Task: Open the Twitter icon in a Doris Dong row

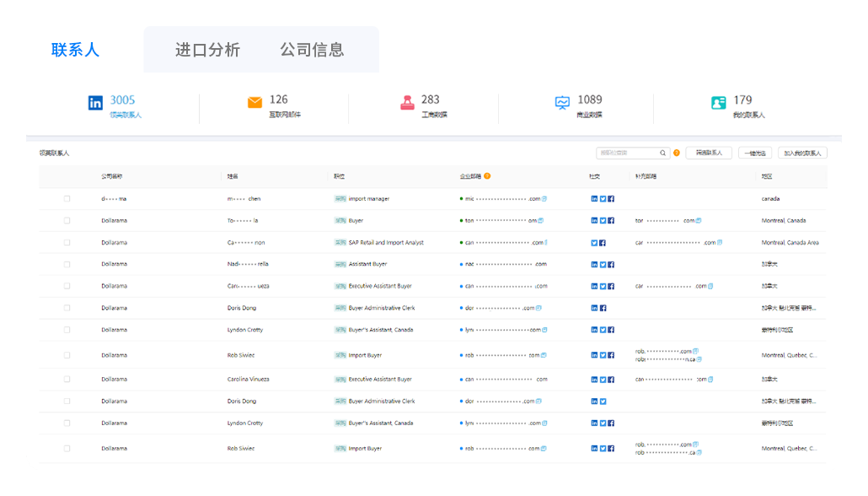Action: [603, 402]
